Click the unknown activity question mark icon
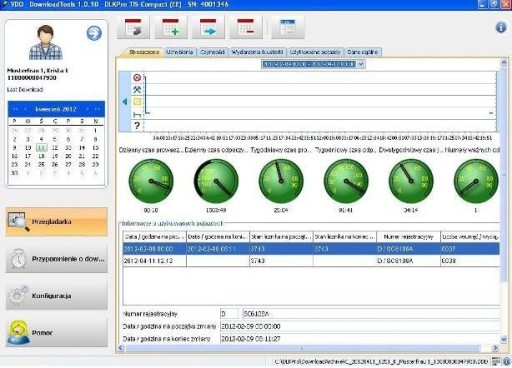 click(137, 126)
